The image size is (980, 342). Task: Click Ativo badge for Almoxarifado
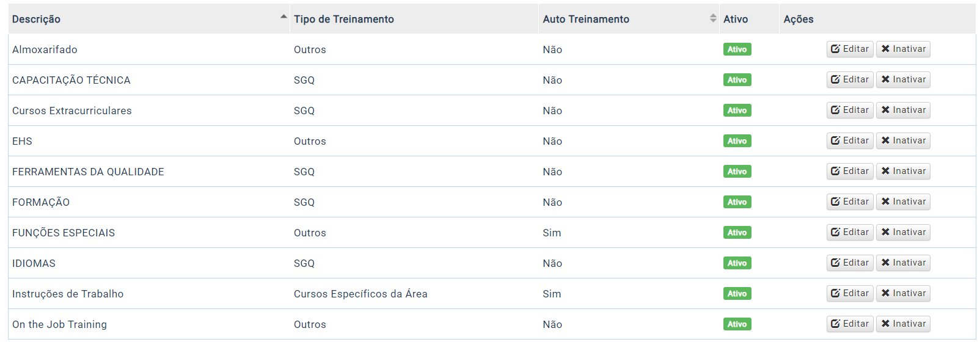(737, 49)
